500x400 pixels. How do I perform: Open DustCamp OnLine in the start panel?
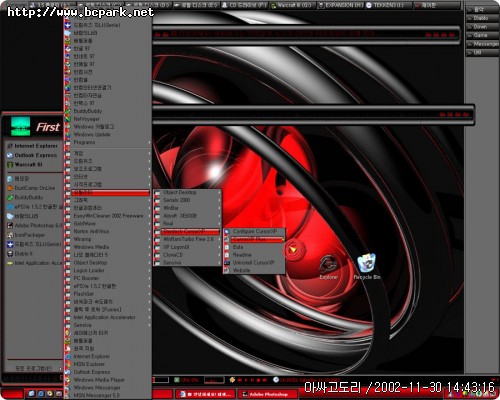coord(33,188)
